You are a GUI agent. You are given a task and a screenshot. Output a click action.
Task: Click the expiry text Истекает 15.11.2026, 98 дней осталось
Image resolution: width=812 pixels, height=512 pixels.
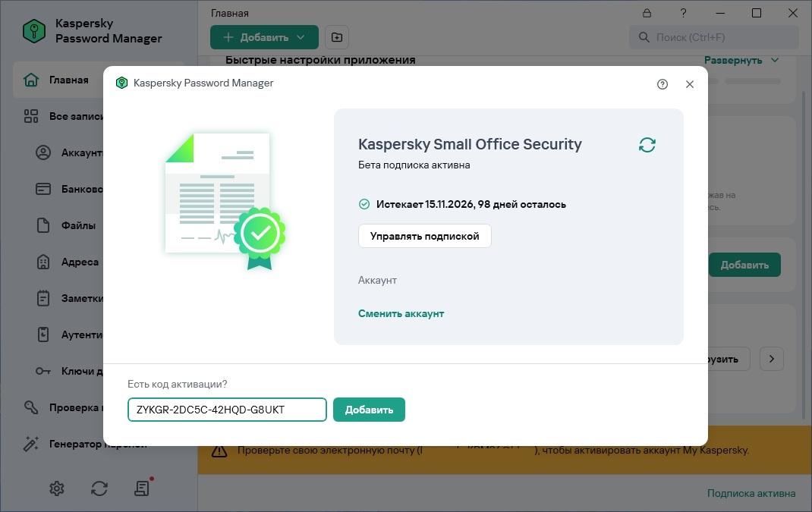tap(471, 204)
